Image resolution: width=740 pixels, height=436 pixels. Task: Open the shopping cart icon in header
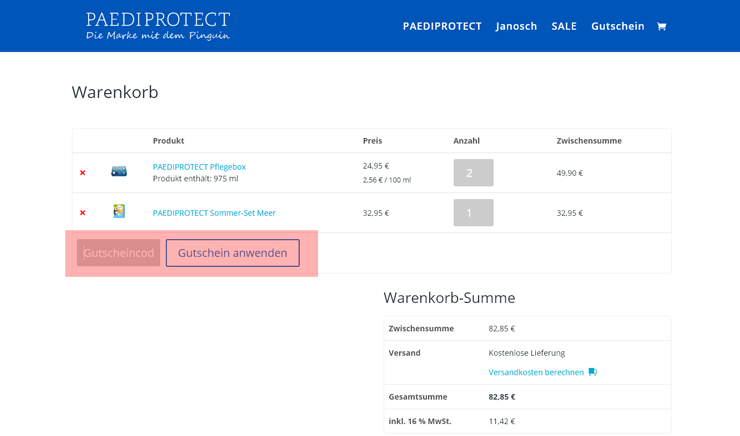click(x=661, y=26)
